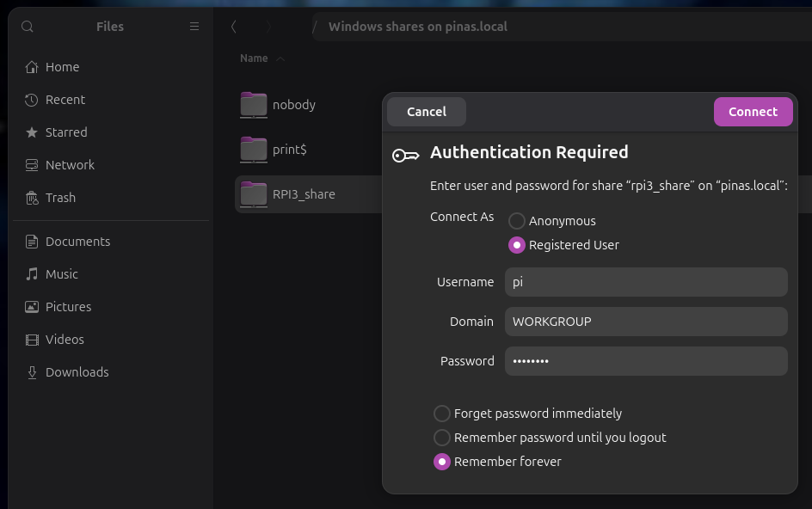This screenshot has width=812, height=509.
Task: Click the Network server icon
Action: (32, 165)
